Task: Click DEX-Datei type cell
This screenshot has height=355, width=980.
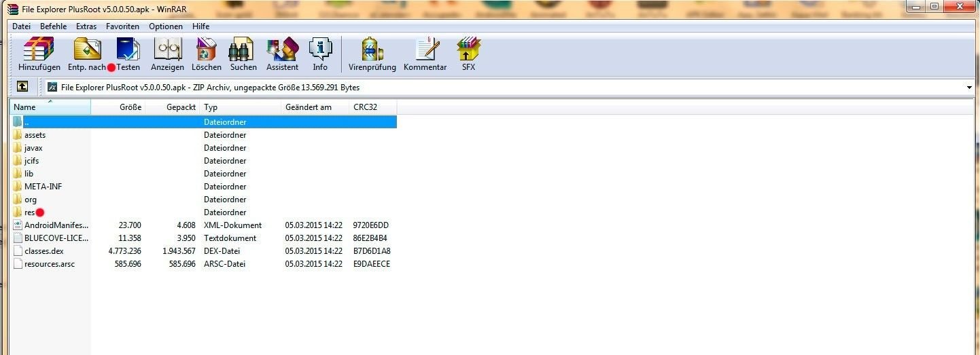Action: click(222, 251)
